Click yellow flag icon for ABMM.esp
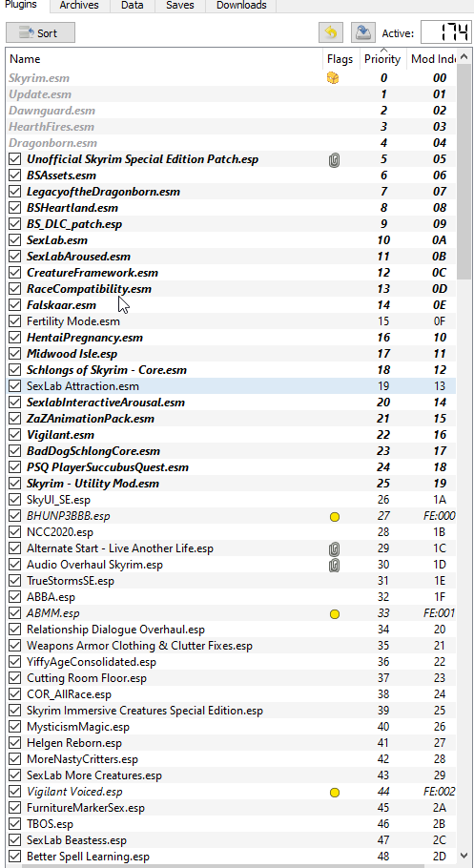Screen dimensions: 474x868 click(334, 614)
